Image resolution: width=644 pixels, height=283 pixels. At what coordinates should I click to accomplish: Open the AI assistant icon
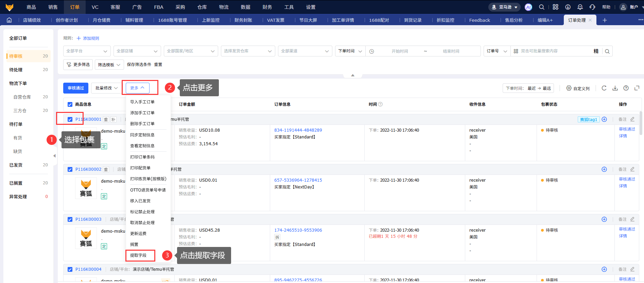pyautogui.click(x=528, y=7)
